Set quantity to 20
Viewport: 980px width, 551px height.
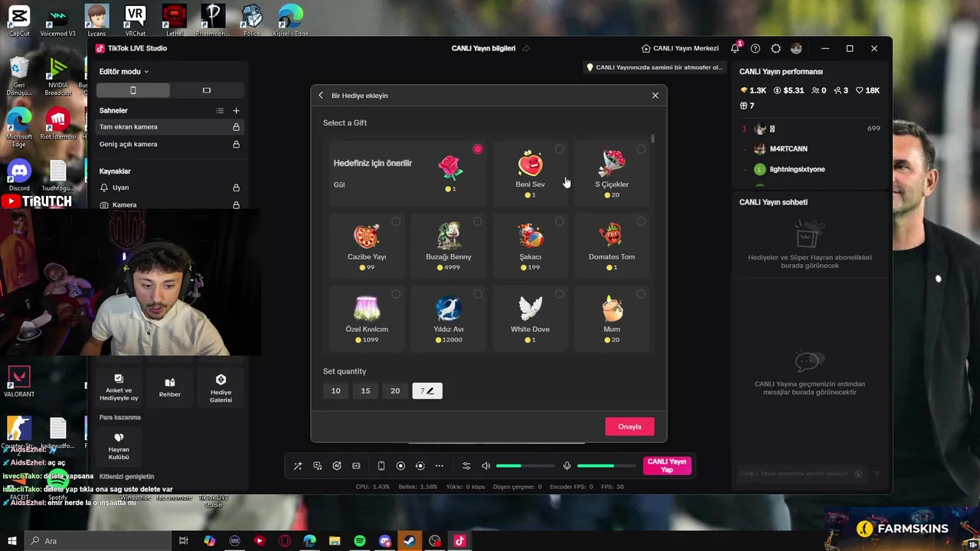(395, 390)
